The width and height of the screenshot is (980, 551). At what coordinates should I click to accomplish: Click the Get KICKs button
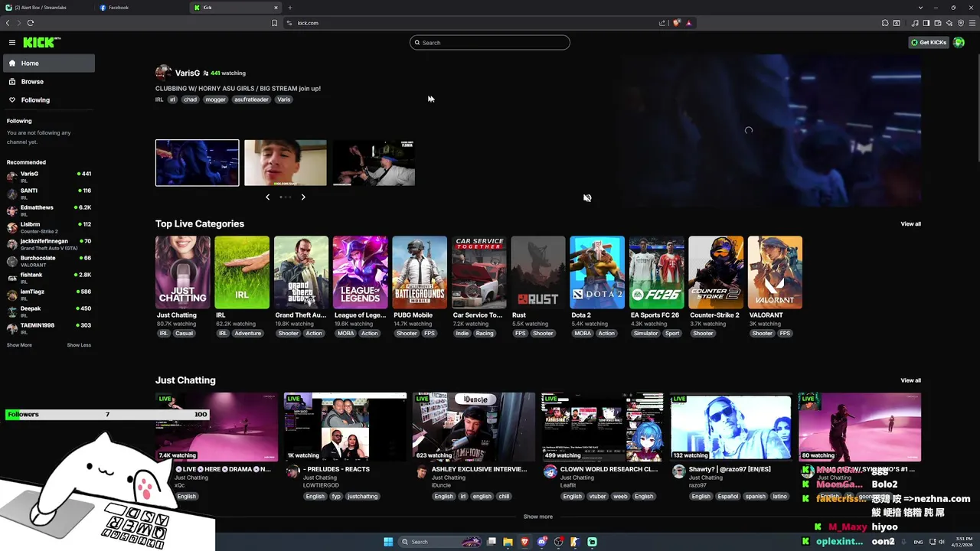tap(929, 43)
